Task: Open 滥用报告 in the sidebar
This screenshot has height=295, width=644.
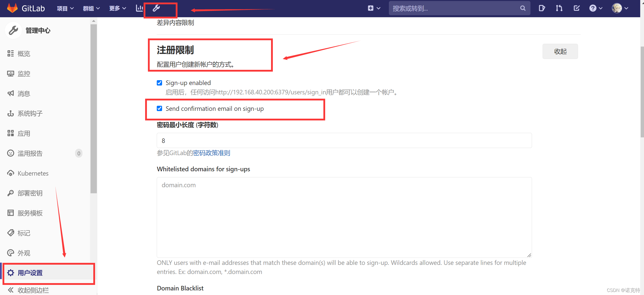Action: [30, 153]
